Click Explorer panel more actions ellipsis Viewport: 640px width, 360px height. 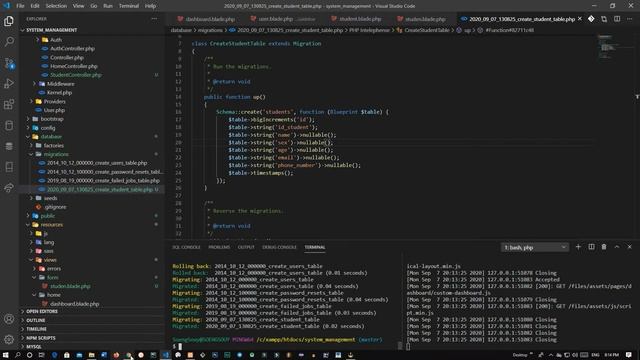(x=154, y=19)
